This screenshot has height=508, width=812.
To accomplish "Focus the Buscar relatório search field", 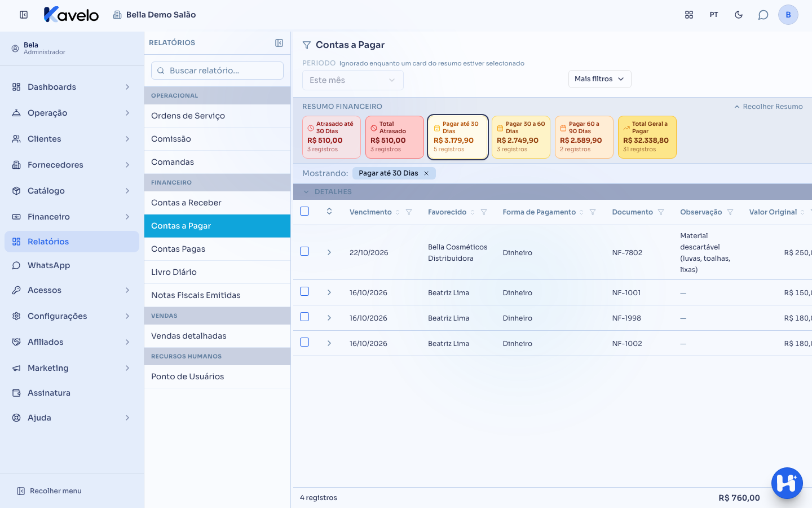I will tap(217, 71).
